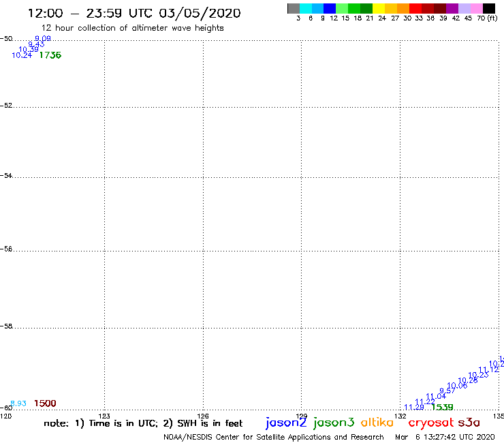Click the 'altika' satellite legend label
Image resolution: width=504 pixels, height=443 pixels.
[x=377, y=422]
